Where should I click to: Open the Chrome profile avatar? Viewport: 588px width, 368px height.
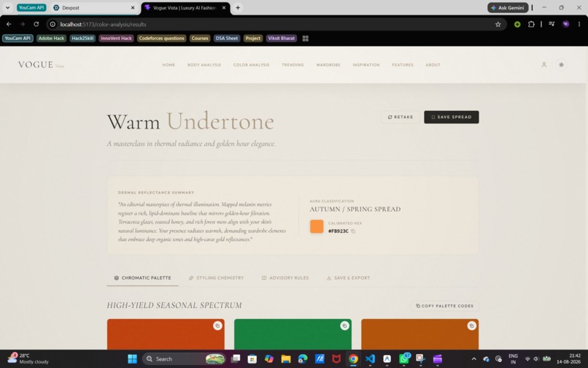point(565,24)
